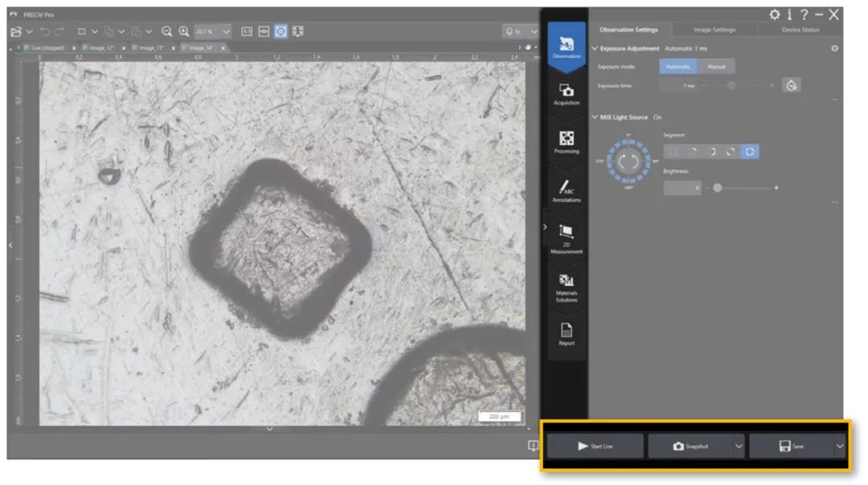Open the dropdown arrow next to open file
The height and width of the screenshot is (485, 868).
pyautogui.click(x=30, y=31)
